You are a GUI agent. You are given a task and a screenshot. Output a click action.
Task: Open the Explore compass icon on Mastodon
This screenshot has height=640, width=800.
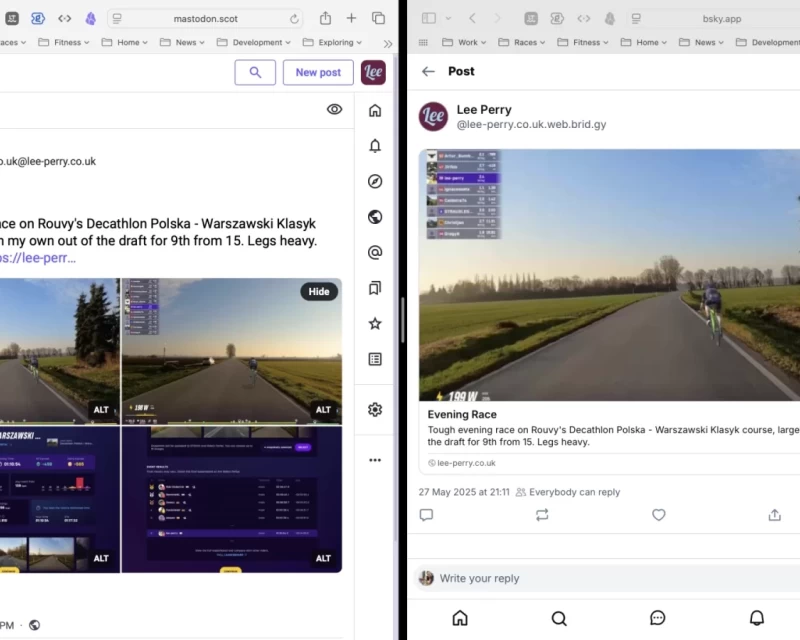pos(374,181)
